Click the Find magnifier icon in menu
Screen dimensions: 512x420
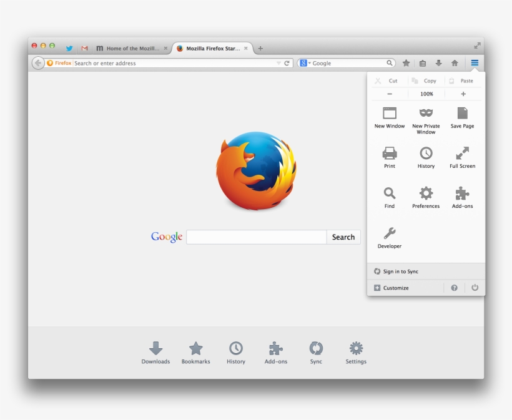[x=390, y=193]
